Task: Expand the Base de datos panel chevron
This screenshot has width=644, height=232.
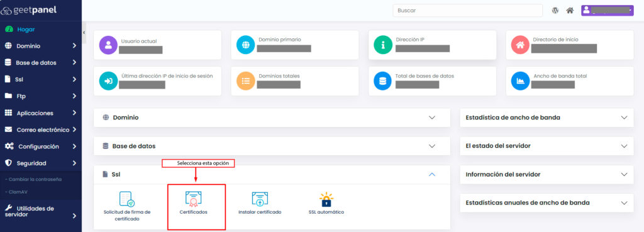Action: [431, 146]
